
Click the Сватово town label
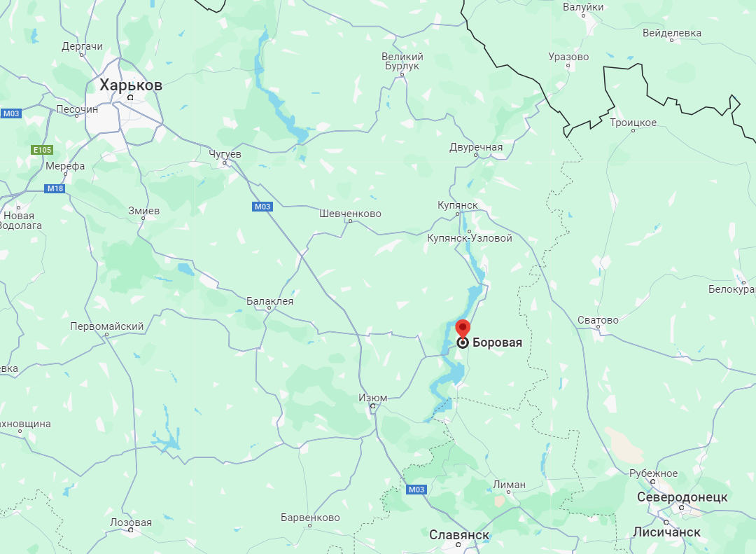tap(598, 320)
